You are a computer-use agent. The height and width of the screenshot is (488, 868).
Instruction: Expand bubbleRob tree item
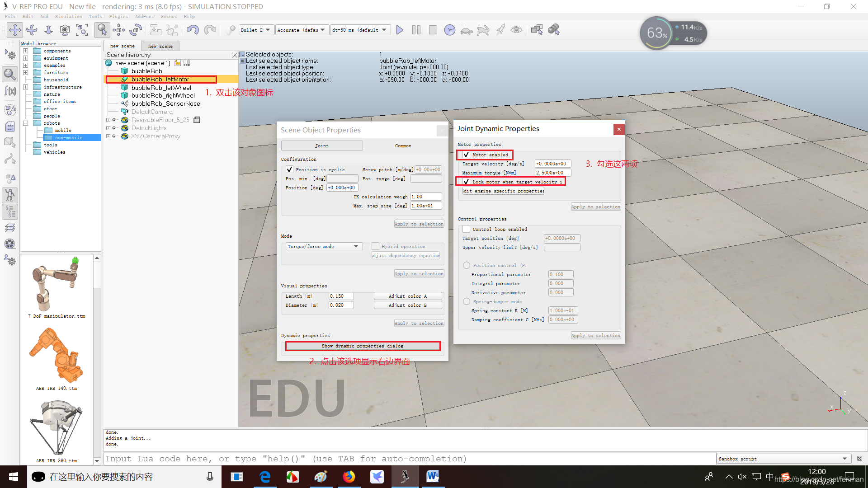[109, 71]
